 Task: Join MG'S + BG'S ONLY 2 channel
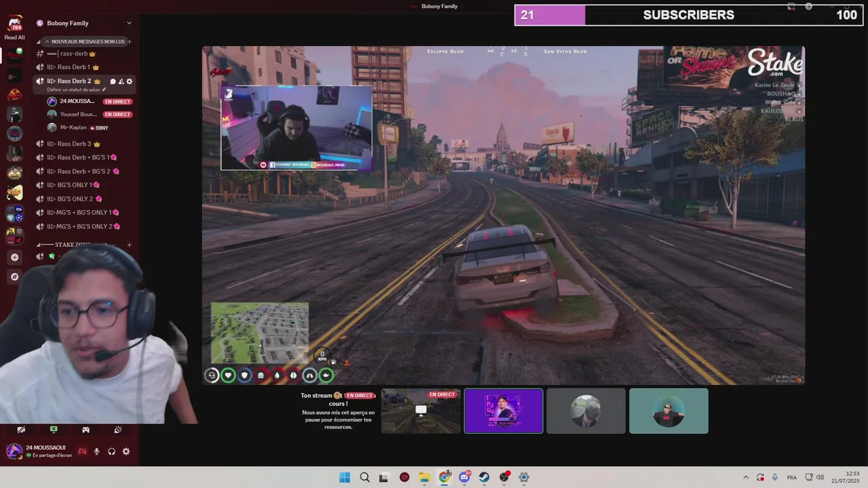click(83, 226)
